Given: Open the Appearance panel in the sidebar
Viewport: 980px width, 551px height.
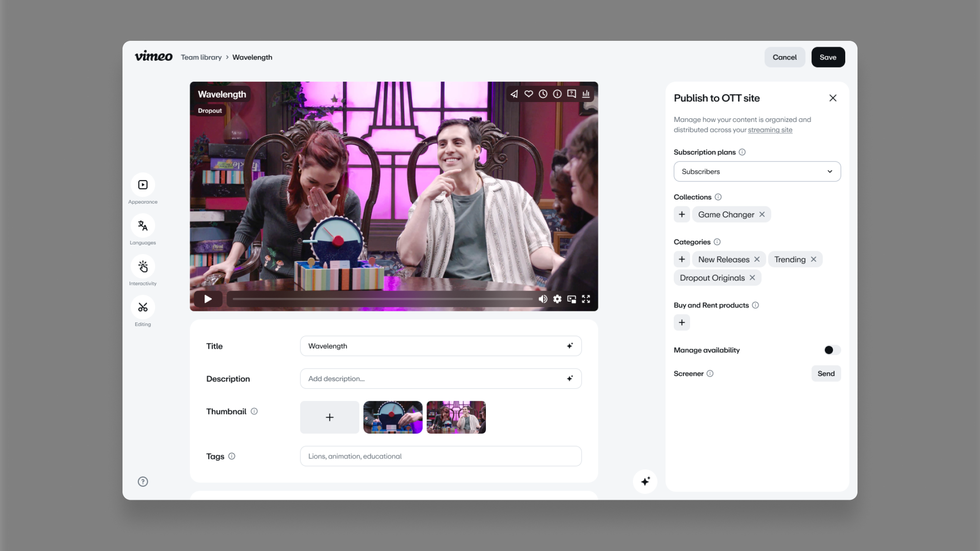Looking at the screenshot, I should click(142, 185).
